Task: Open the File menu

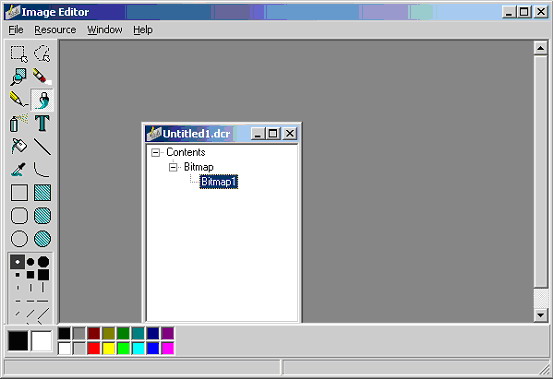Action: [16, 30]
